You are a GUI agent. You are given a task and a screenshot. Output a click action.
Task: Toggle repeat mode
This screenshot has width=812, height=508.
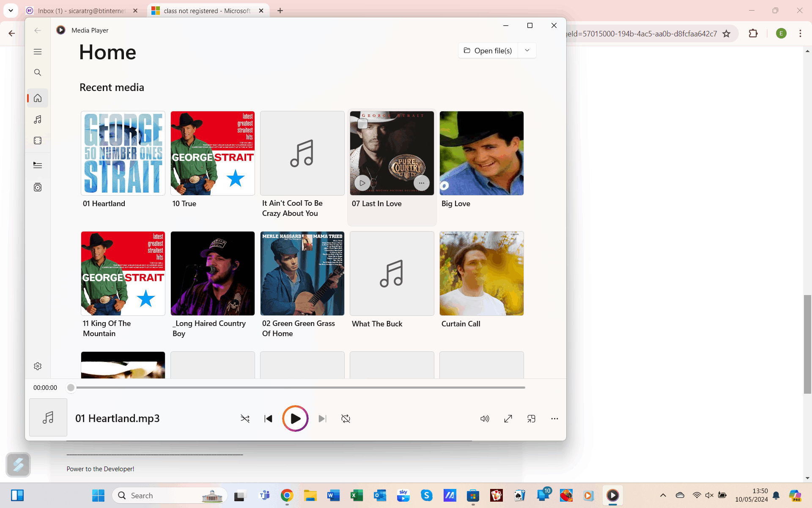[x=346, y=419]
